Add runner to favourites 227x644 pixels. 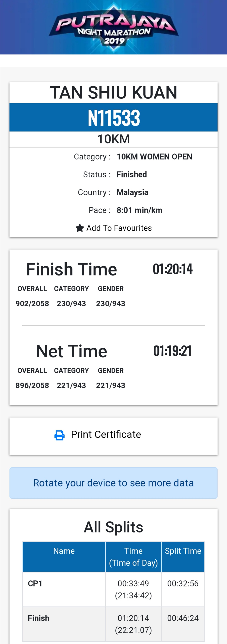[x=114, y=228]
